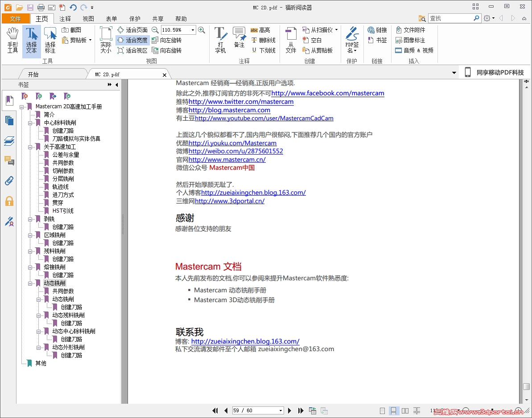Insert a Link (链接)
This screenshot has height=418, width=532.
click(377, 30)
